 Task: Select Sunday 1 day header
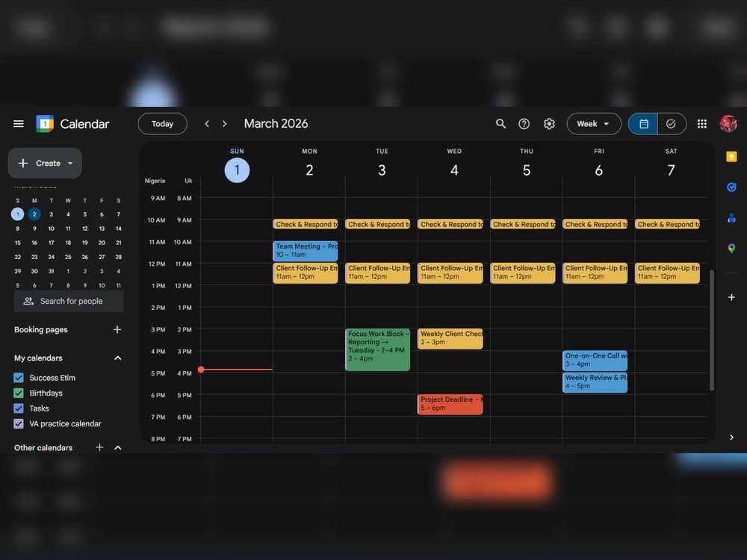point(237,170)
